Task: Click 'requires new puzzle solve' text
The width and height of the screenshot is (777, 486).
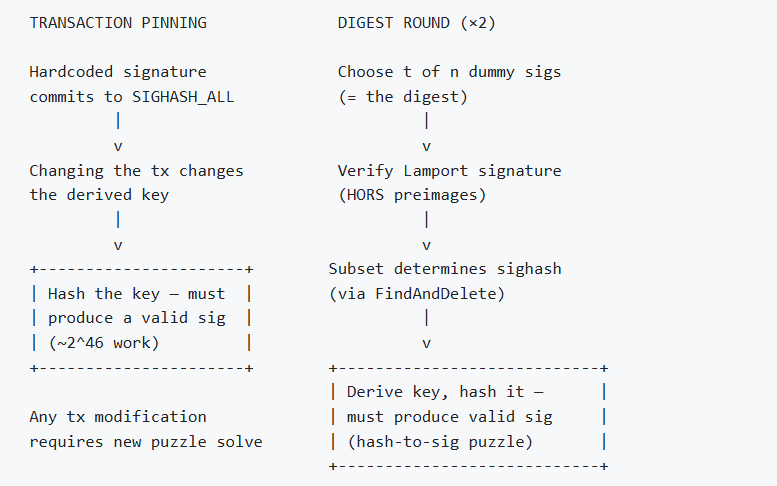Action: [146, 441]
